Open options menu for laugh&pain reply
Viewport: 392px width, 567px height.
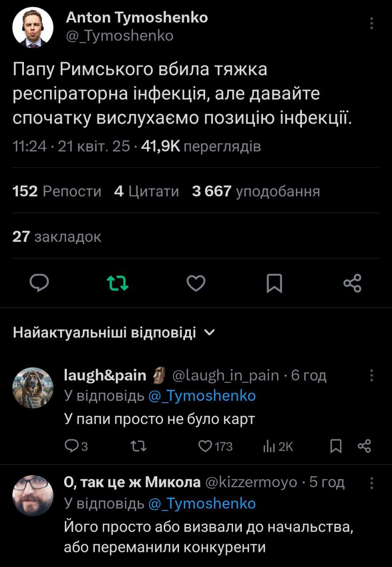coord(371,376)
